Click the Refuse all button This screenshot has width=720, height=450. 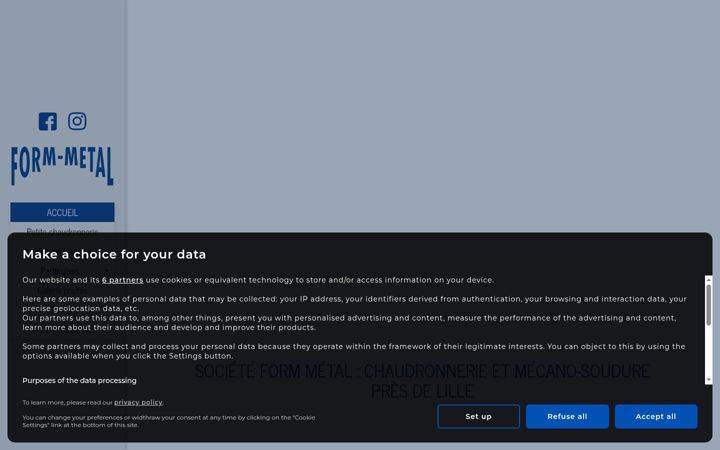pyautogui.click(x=567, y=416)
